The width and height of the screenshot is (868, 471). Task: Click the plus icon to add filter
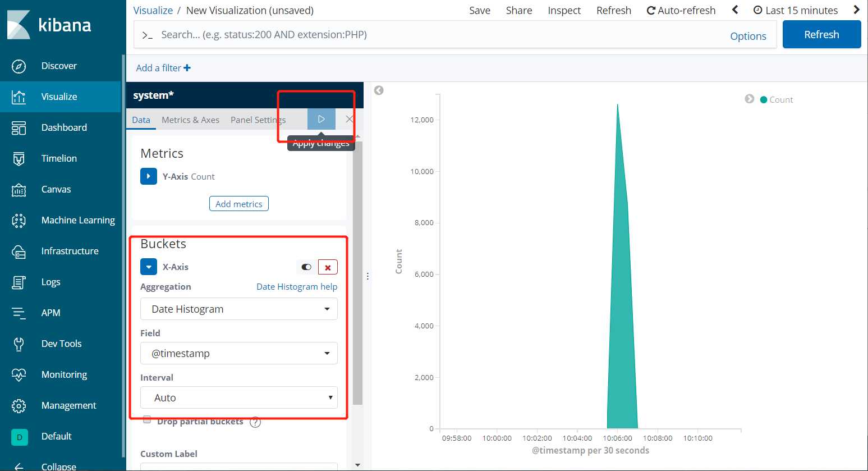pos(187,68)
